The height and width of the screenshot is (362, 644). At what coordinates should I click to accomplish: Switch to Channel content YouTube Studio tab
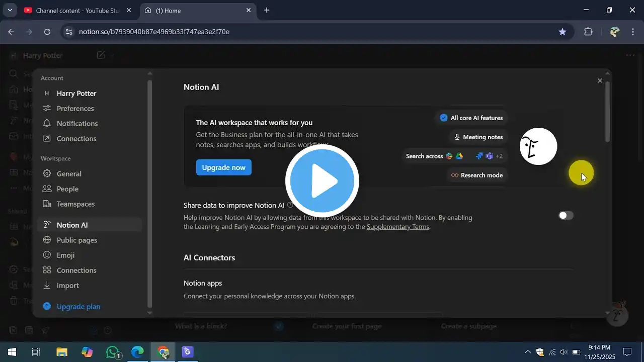tap(75, 10)
